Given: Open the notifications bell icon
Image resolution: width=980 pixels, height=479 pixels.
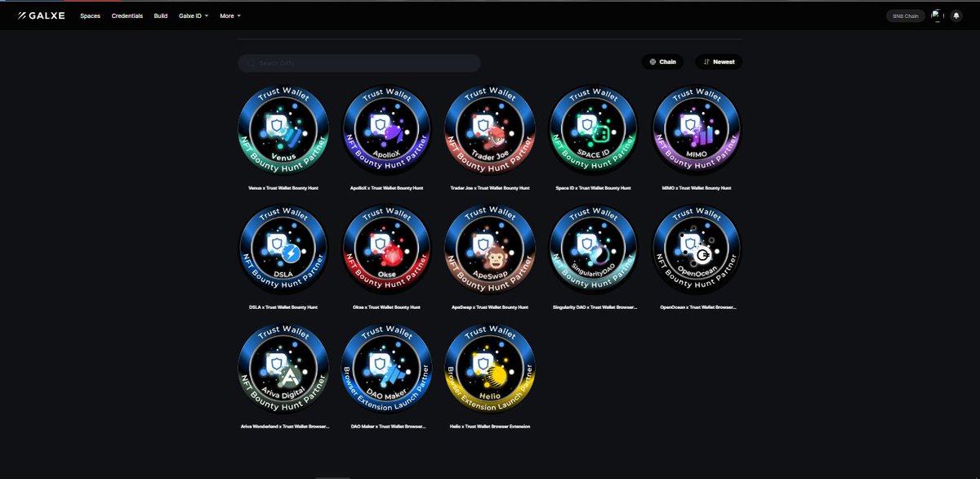Looking at the screenshot, I should point(956,16).
